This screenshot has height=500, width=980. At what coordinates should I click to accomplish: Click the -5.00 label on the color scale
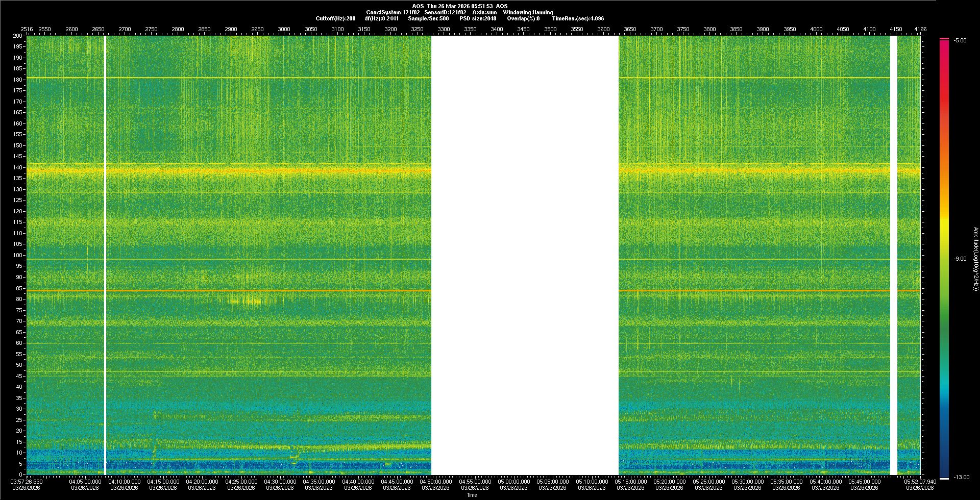[x=960, y=40]
